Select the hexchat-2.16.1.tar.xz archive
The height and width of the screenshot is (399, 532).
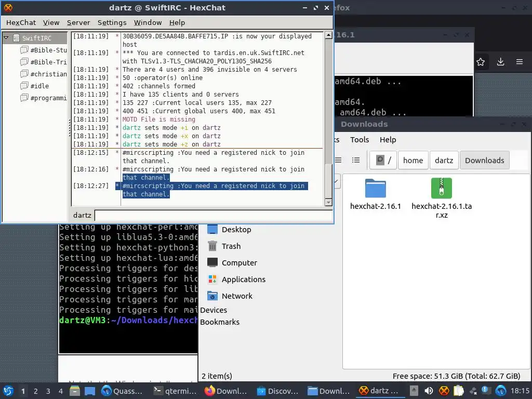(x=442, y=198)
